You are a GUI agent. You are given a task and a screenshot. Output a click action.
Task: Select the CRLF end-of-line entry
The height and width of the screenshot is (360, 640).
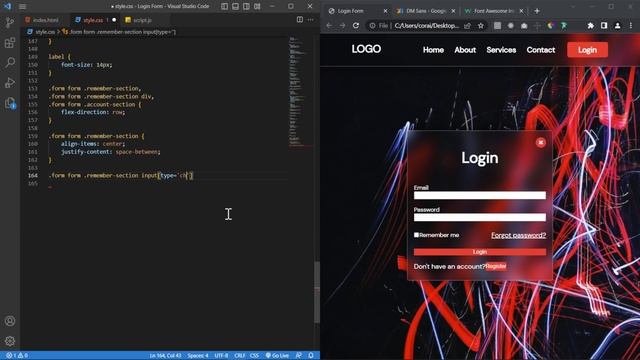(240, 356)
